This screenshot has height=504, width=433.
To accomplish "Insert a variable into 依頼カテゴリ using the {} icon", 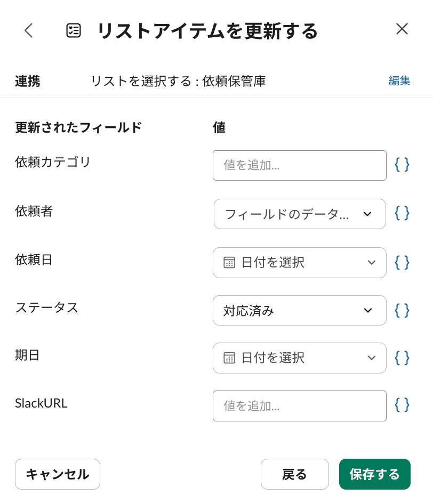I will pyautogui.click(x=401, y=165).
